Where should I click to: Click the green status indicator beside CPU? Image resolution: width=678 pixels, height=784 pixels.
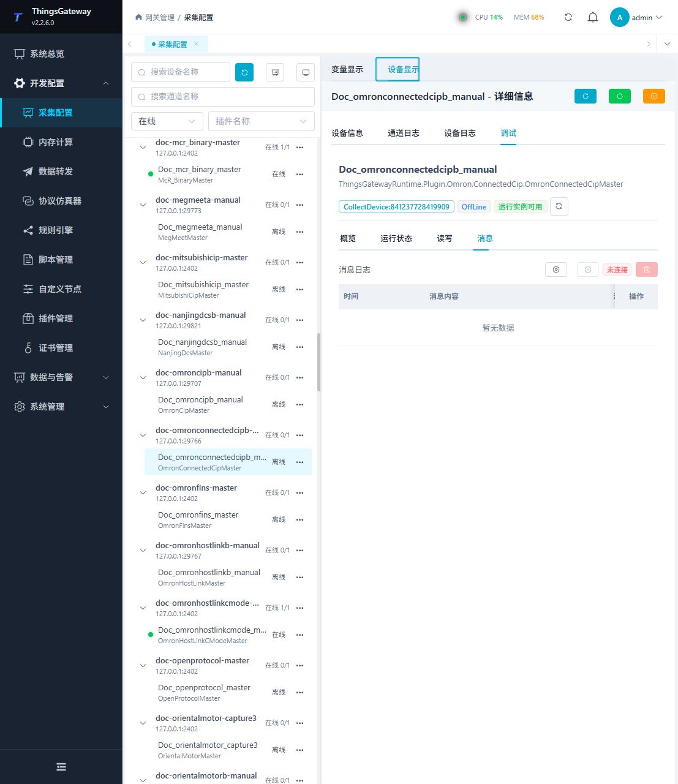tap(463, 17)
